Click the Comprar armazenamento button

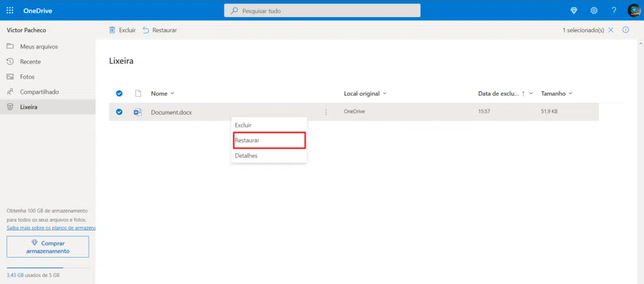tap(48, 247)
